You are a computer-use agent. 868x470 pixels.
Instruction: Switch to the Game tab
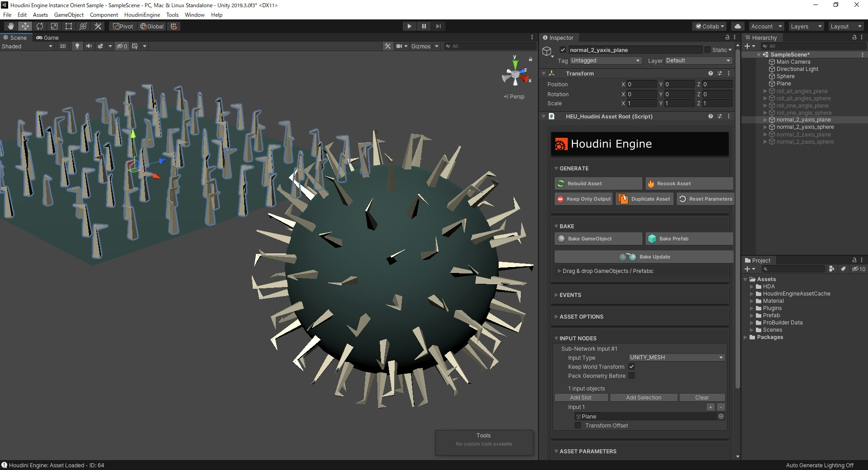[x=48, y=38]
